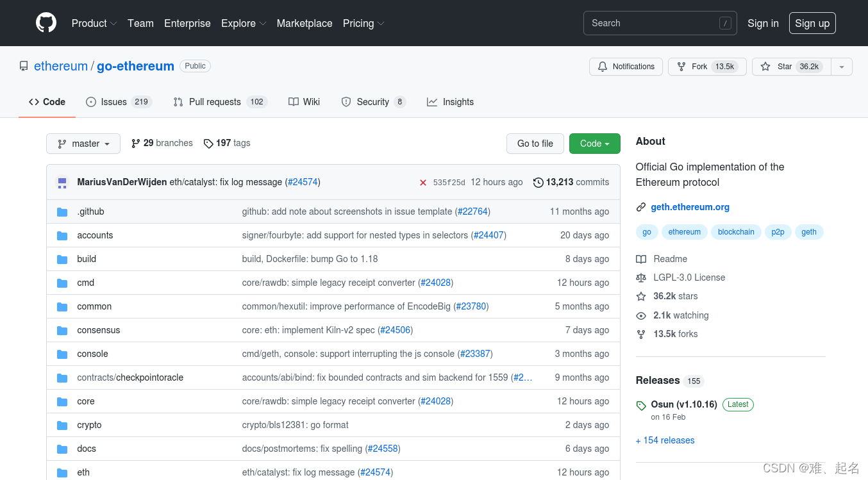Select the p2p topic tag
Image resolution: width=868 pixels, height=480 pixels.
pyautogui.click(x=778, y=232)
